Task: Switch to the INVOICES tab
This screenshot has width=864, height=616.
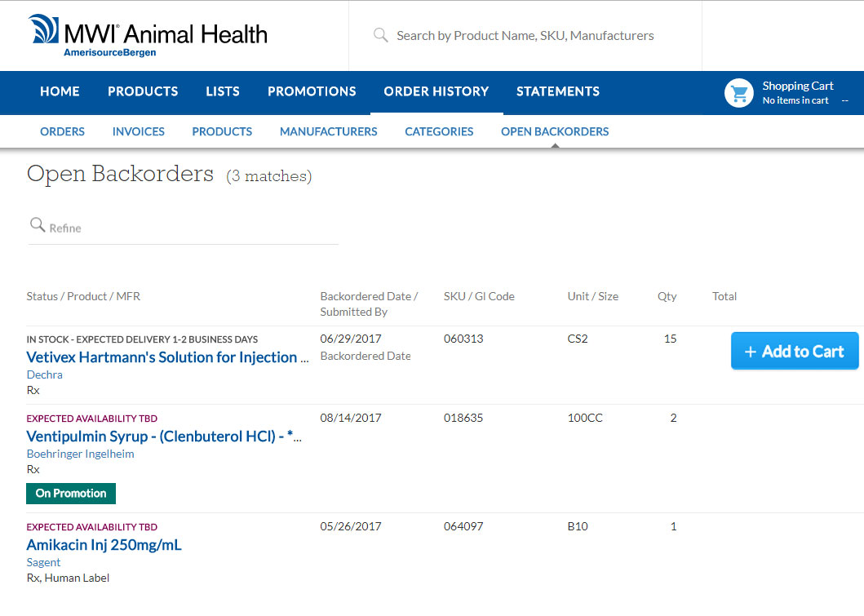Action: [x=138, y=131]
